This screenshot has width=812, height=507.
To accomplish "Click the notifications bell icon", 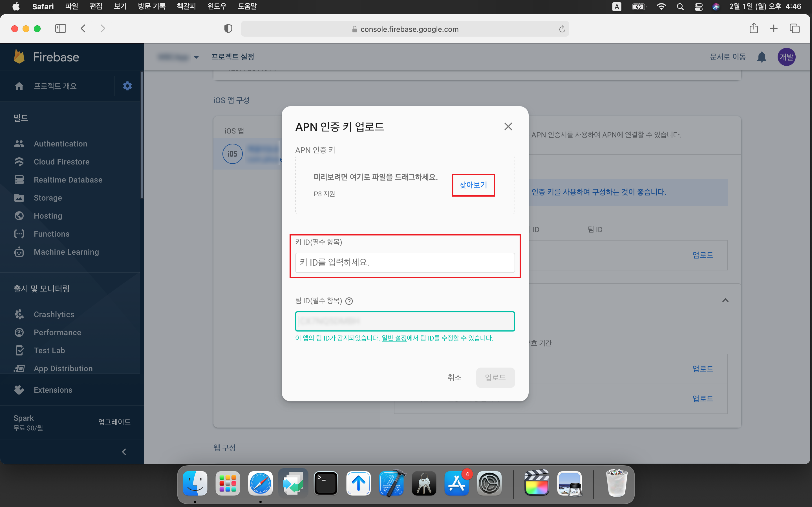I will pos(762,57).
